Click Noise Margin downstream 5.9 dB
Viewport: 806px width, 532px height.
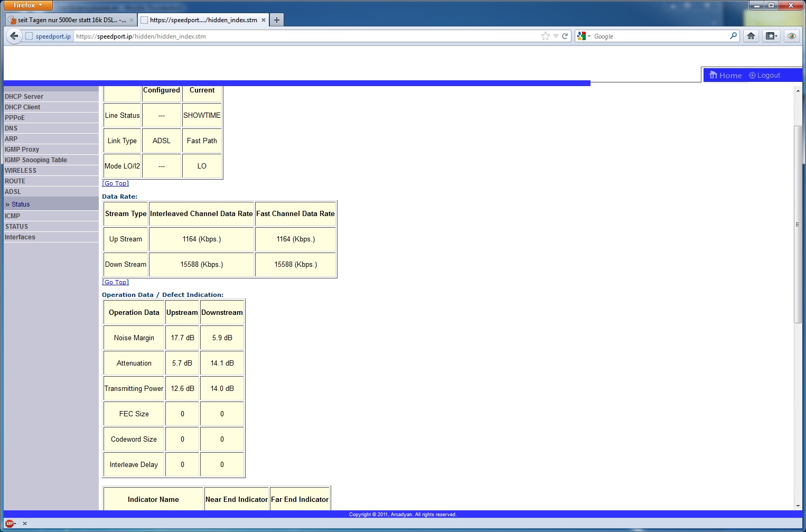point(222,338)
